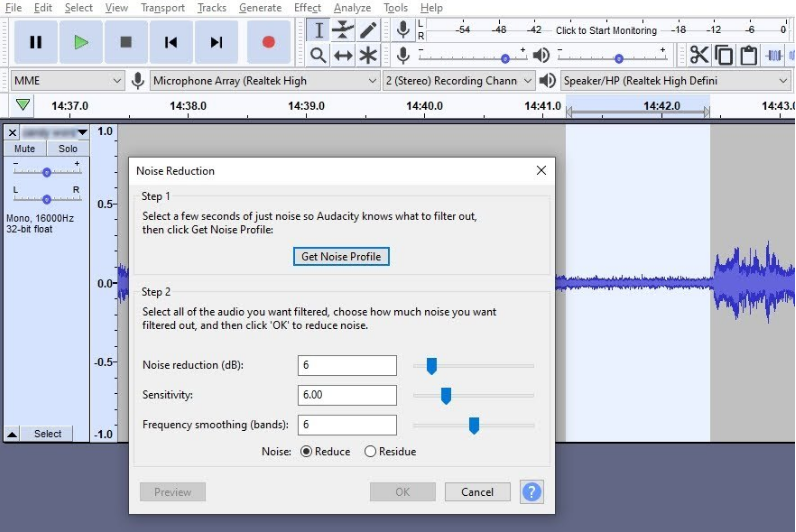Click the track's Select button
The image size is (796, 532).
pos(48,434)
